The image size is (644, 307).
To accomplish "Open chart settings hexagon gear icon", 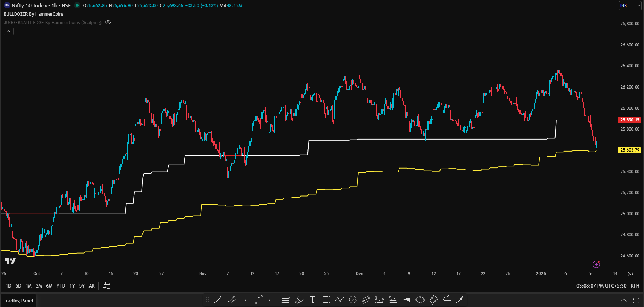I will (x=630, y=274).
